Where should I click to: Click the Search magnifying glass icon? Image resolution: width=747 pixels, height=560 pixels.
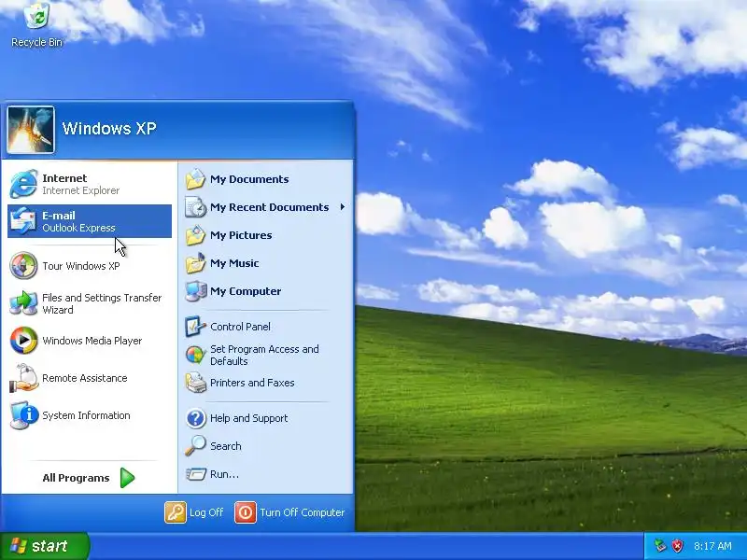pos(195,446)
